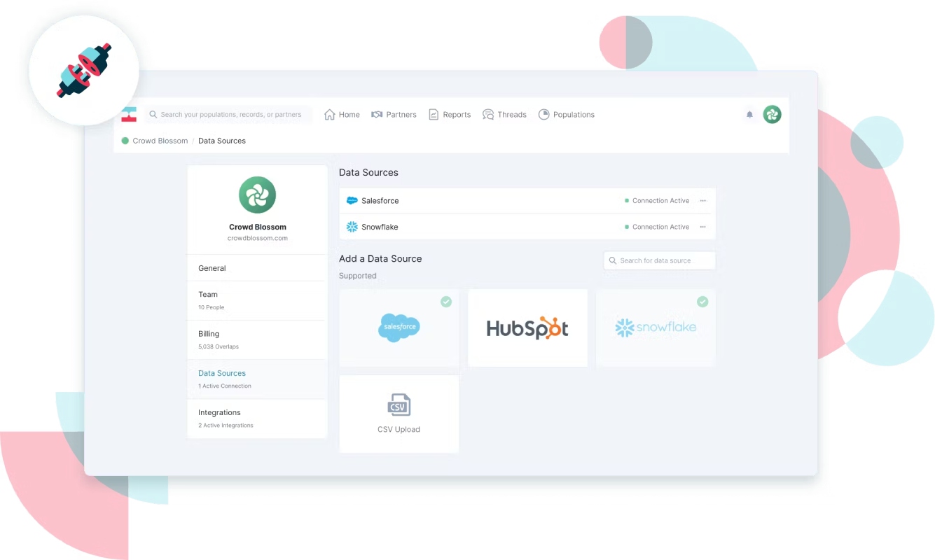Image resolution: width=935 pixels, height=560 pixels.
Task: Click the Home house icon
Action: point(330,115)
